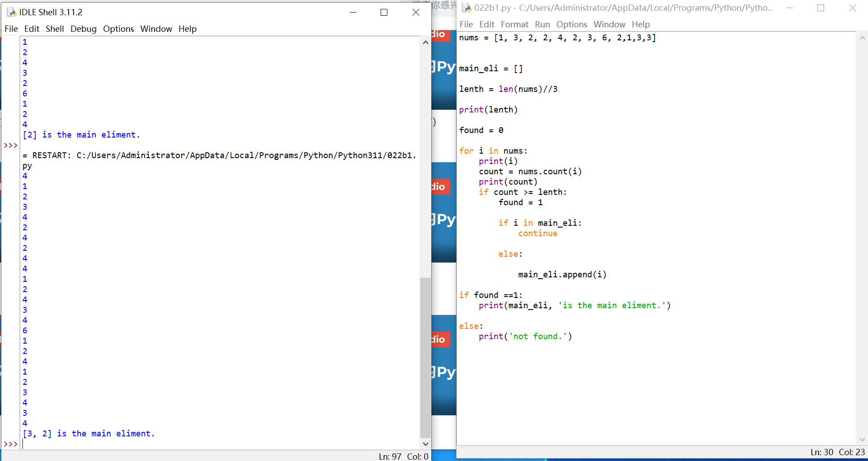Open Window menu in IDLE Shell
This screenshot has width=868, height=461.
156,29
